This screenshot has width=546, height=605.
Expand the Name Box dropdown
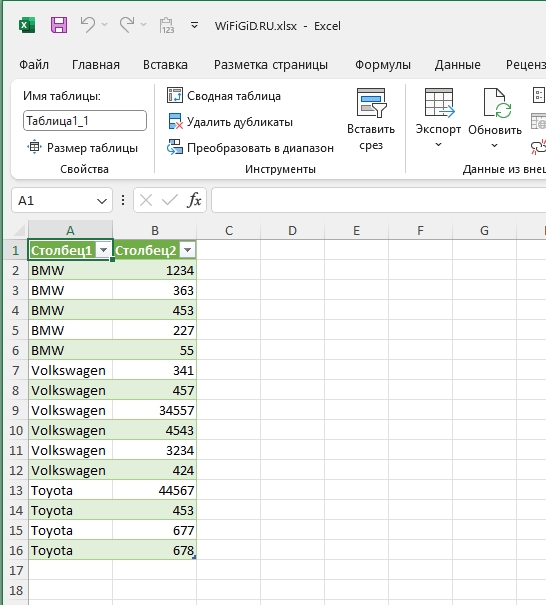click(x=101, y=201)
